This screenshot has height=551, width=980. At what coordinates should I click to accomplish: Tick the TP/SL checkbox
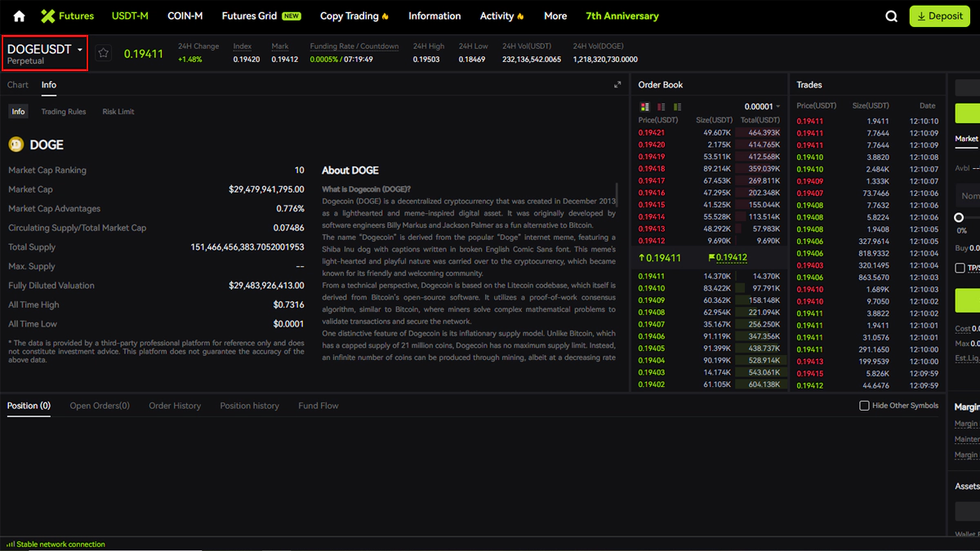coord(960,268)
